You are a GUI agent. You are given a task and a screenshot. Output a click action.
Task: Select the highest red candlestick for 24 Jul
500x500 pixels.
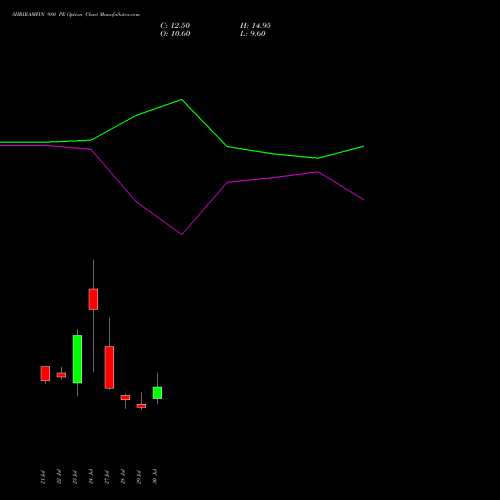coord(93,299)
